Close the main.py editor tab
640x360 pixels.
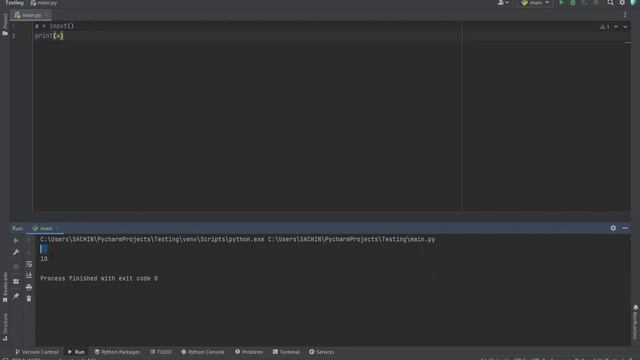(46, 15)
